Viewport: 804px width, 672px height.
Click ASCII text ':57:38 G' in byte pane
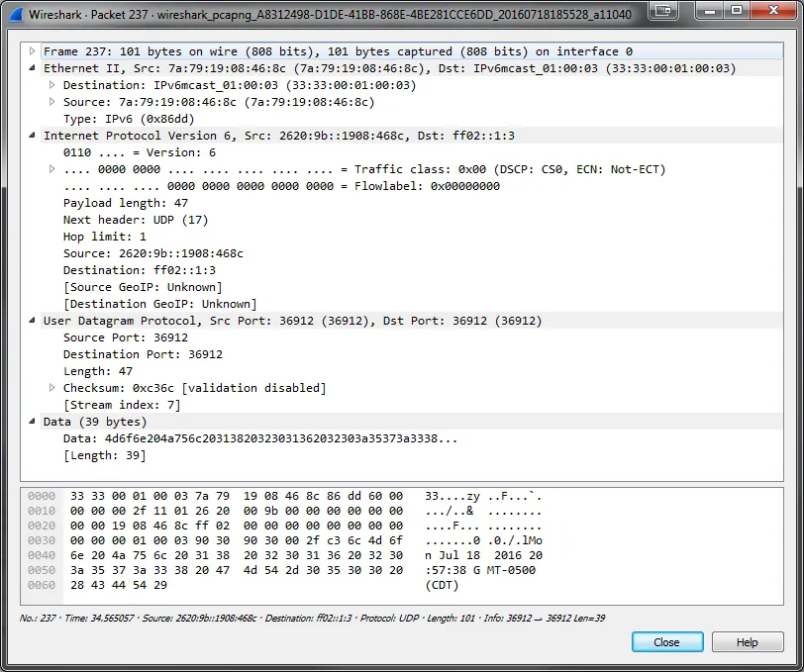coord(452,570)
